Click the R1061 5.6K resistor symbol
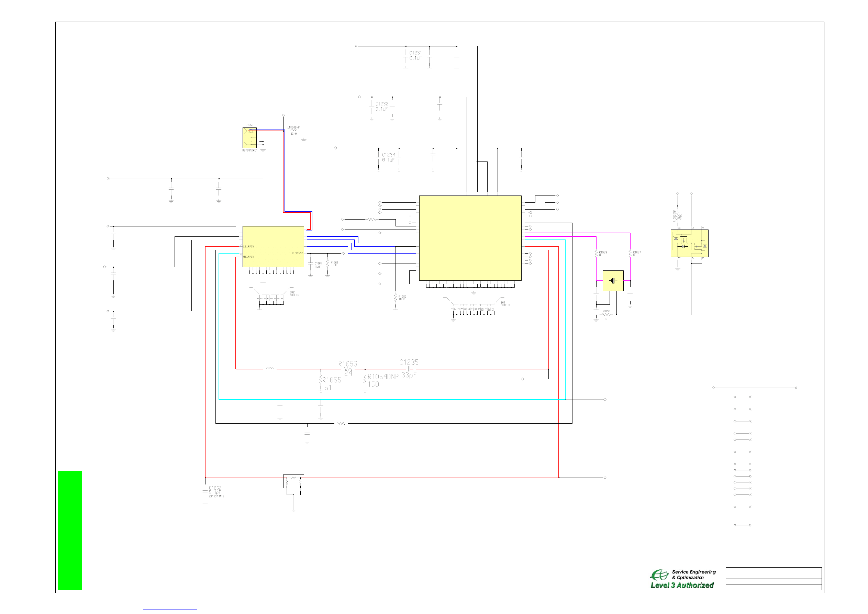 pos(327,264)
